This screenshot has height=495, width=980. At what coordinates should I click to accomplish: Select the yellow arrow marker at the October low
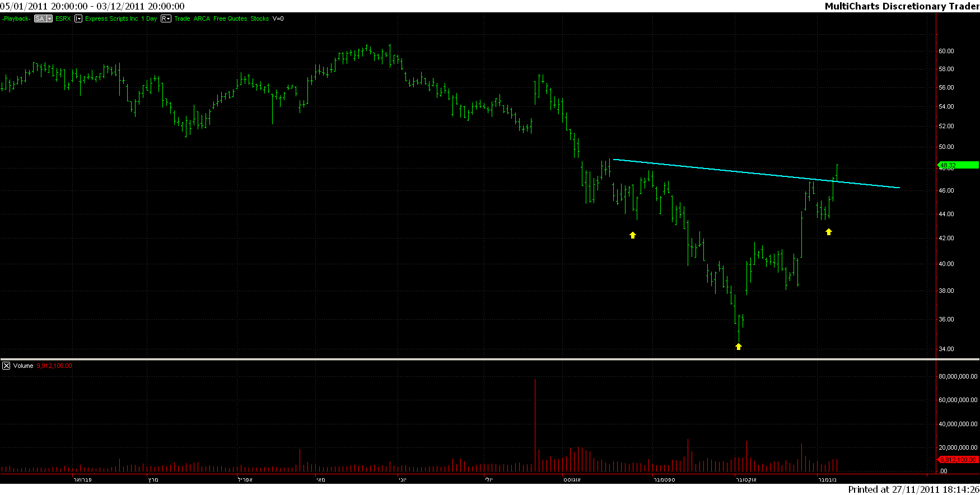[x=739, y=347]
